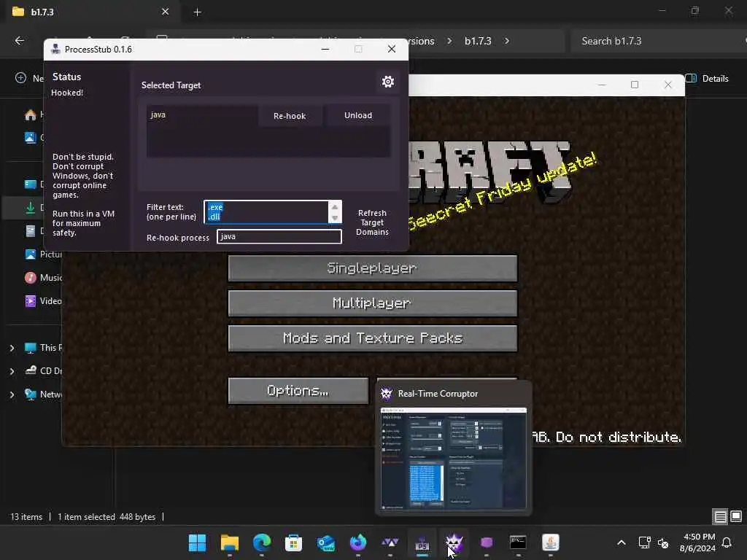Select CD Drive icon in sidebar
The image size is (747, 560).
coord(31,370)
